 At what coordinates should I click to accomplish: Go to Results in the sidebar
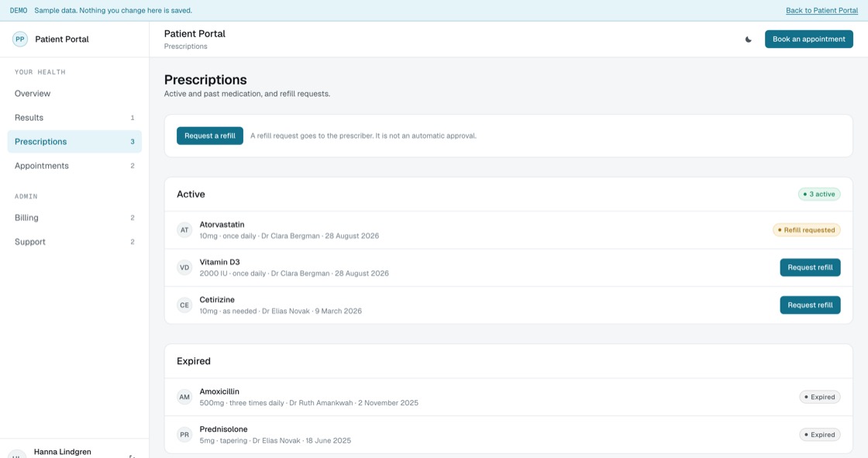74,118
